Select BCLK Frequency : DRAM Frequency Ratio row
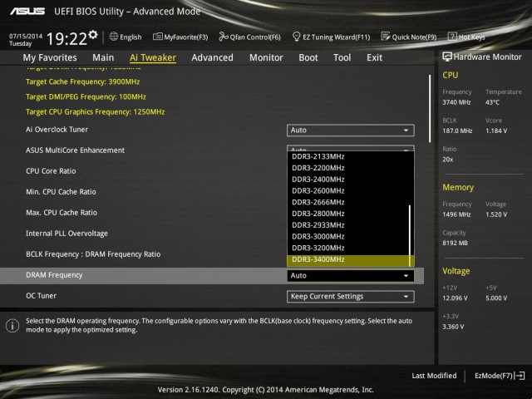Screen dimensions: 532x399 [93, 254]
